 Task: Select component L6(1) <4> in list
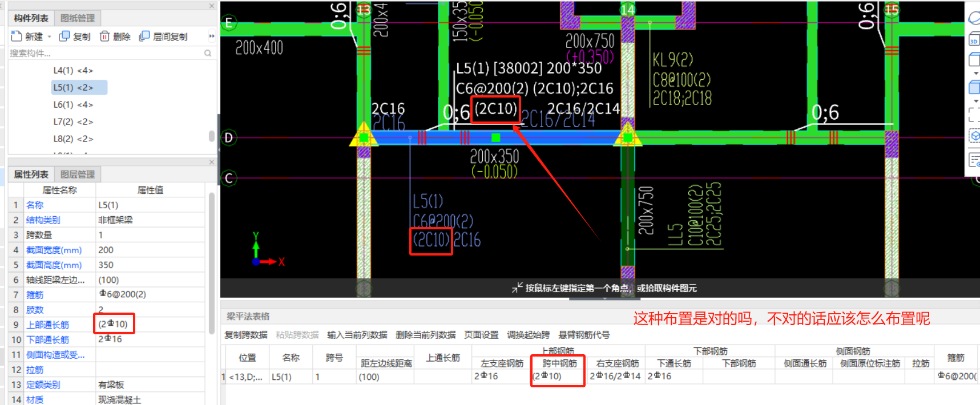pyautogui.click(x=73, y=104)
